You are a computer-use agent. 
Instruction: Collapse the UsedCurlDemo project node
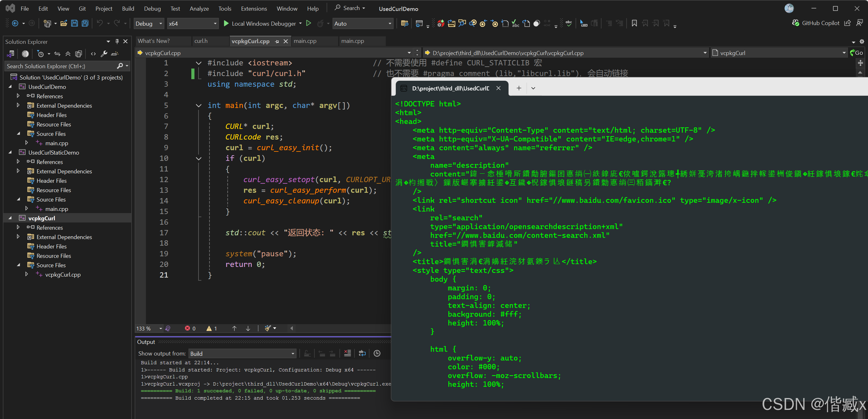(x=10, y=87)
